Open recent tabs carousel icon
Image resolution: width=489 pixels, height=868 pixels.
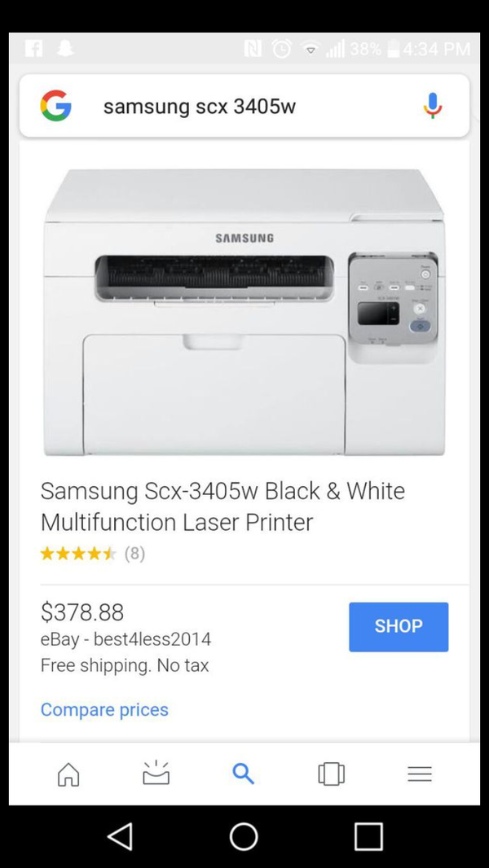(x=331, y=774)
